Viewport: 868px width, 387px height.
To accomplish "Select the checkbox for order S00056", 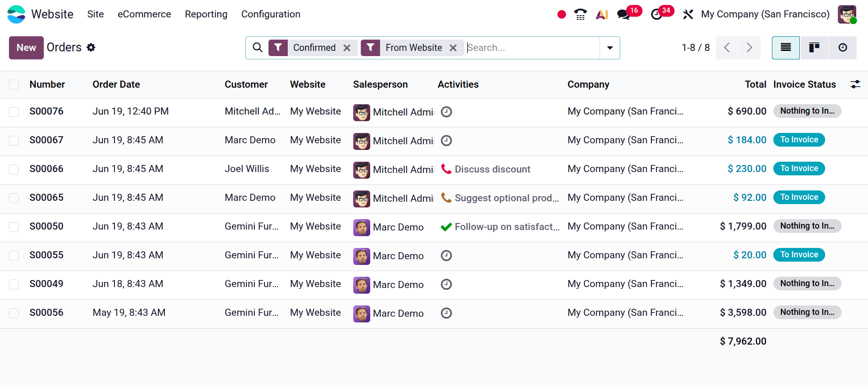I will (x=14, y=313).
